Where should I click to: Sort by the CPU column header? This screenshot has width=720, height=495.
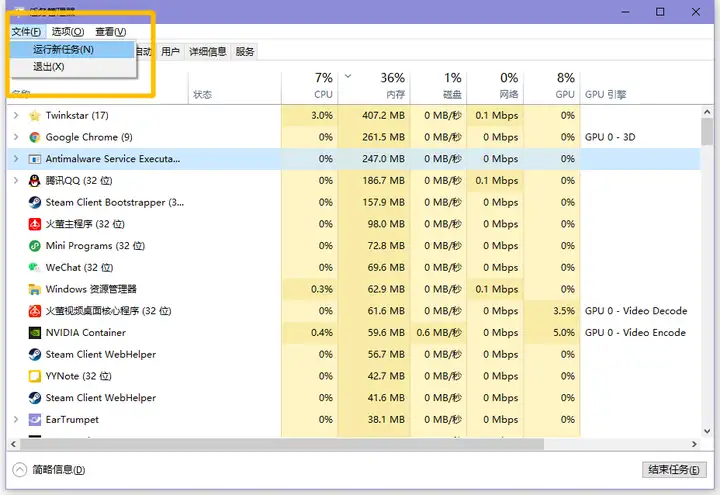(x=309, y=86)
